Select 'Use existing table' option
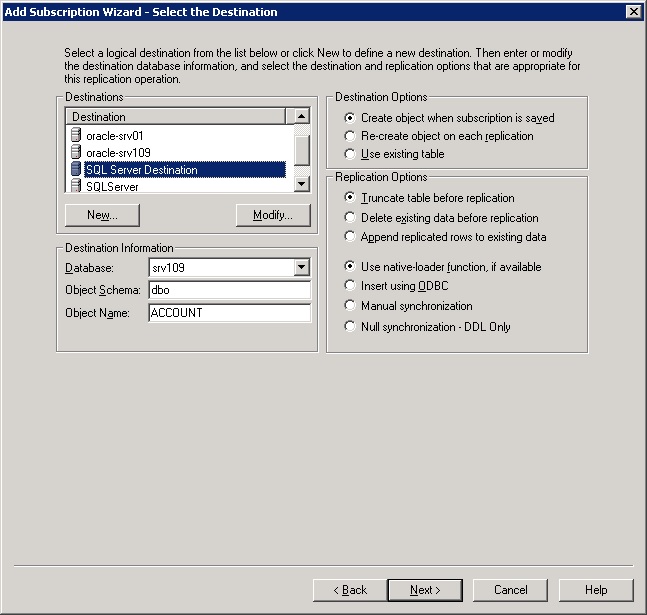647x615 pixels. coord(350,154)
